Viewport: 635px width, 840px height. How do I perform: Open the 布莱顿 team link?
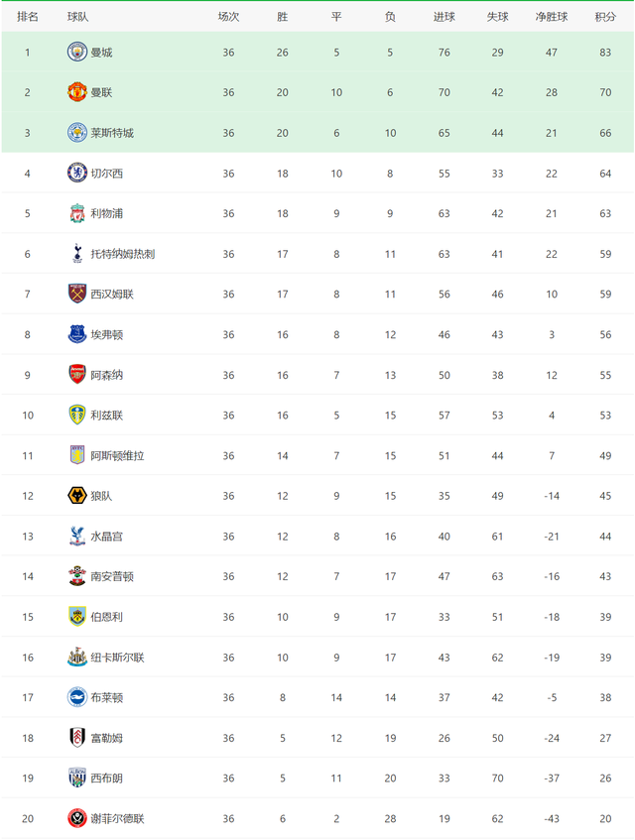pos(106,697)
